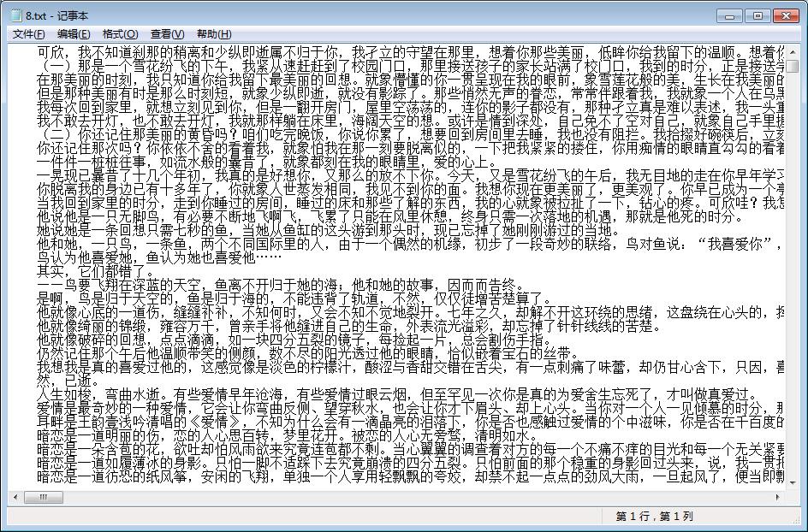Click the vertical scrollbar thumb

(793, 68)
